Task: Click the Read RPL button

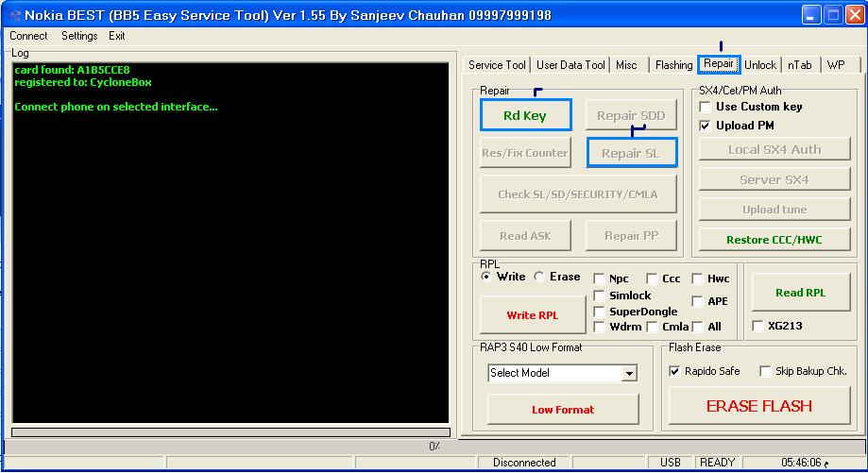Action: click(x=800, y=292)
